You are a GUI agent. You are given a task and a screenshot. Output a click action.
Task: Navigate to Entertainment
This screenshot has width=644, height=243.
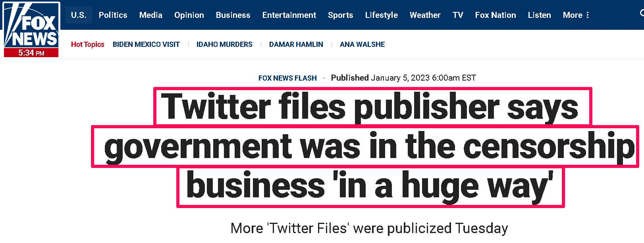(289, 15)
